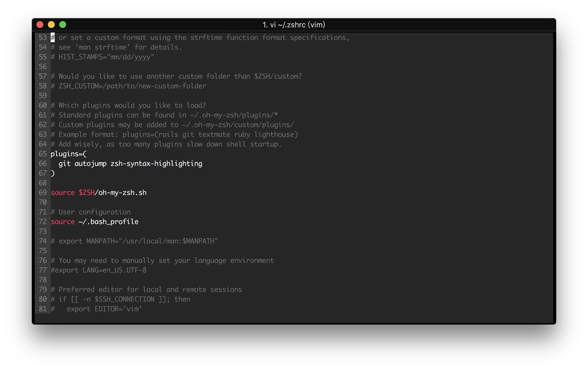Click the ZSH_CUSTOM comment on line 58
The height and width of the screenshot is (370, 588).
128,86
